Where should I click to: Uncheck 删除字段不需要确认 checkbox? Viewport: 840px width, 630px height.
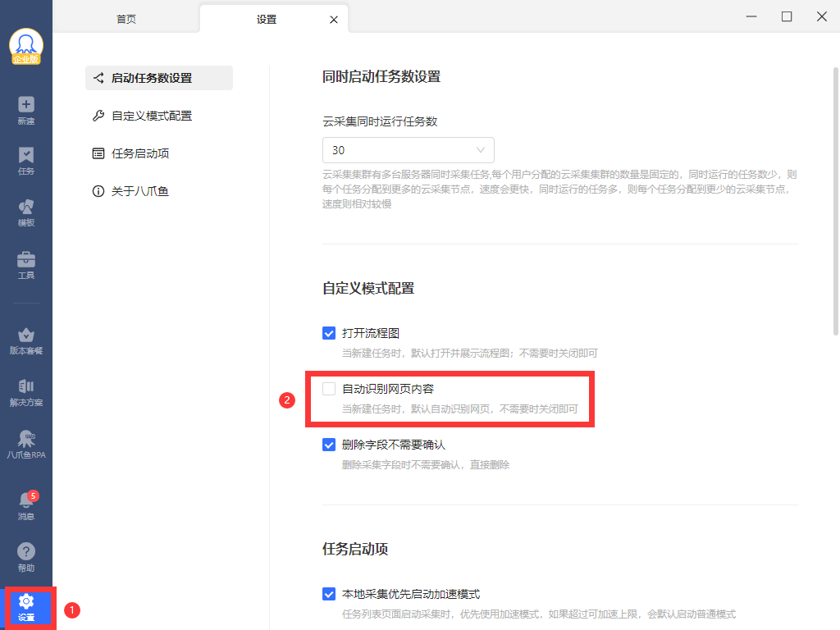(x=329, y=445)
